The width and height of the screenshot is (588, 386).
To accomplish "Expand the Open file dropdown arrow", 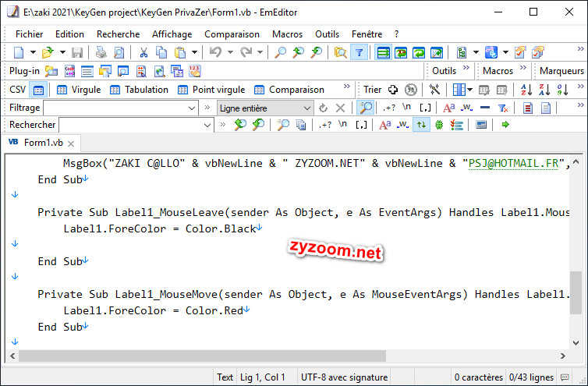I will (x=62, y=52).
